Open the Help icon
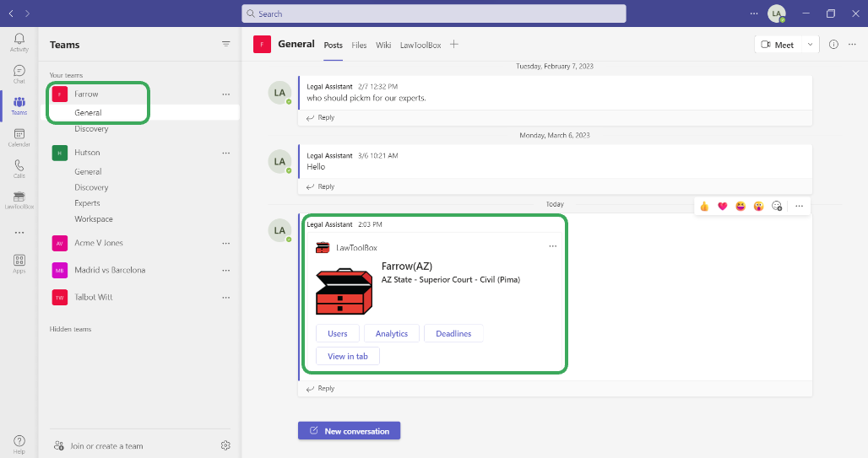 pos(19,445)
